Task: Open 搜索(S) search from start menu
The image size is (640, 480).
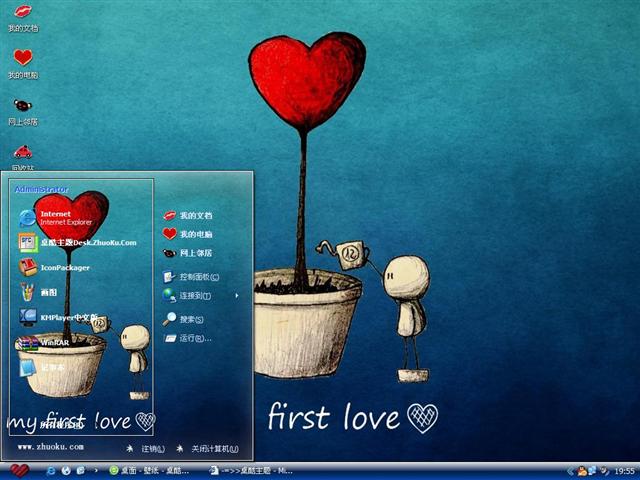Action: [183, 319]
